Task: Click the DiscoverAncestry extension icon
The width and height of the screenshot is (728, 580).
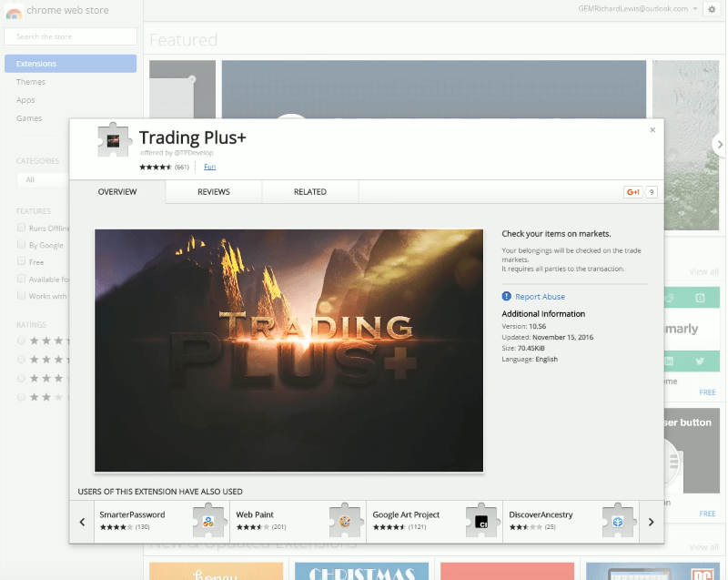Action: click(x=618, y=521)
